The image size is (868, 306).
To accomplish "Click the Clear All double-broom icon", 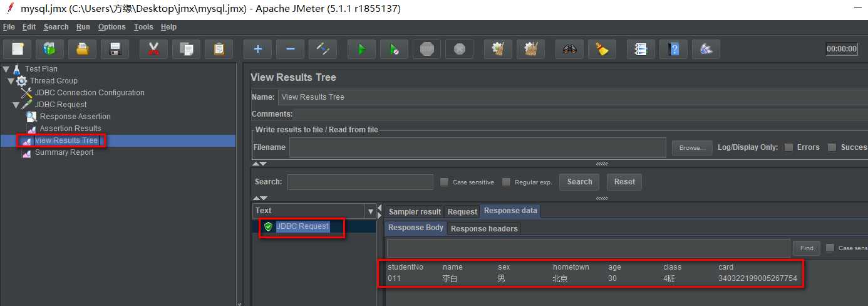I will coord(530,49).
